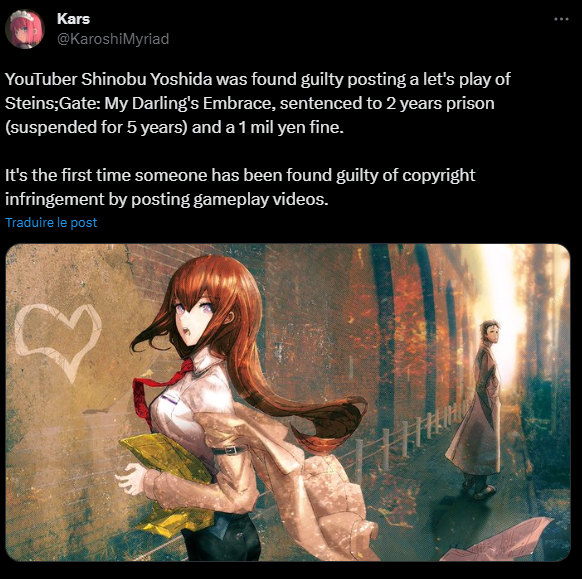This screenshot has width=582, height=579.
Task: Click the phrase 1 mil yen fine
Action: 291,127
